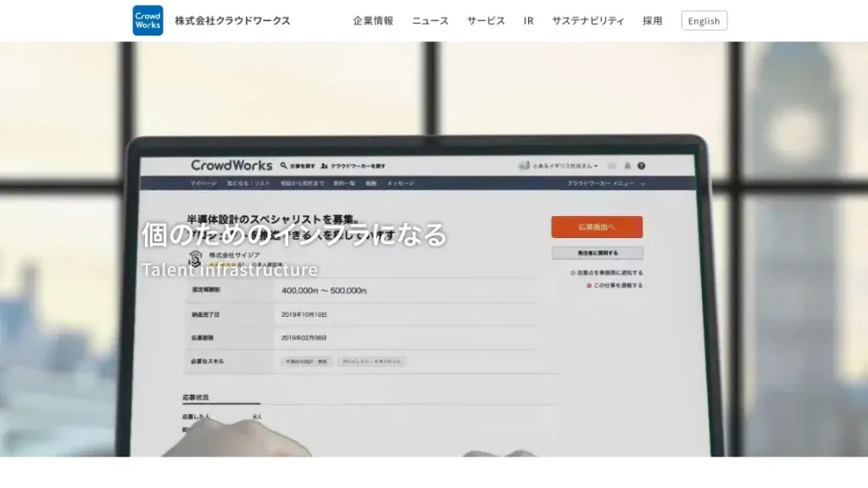Switch language with the English button

coord(704,21)
